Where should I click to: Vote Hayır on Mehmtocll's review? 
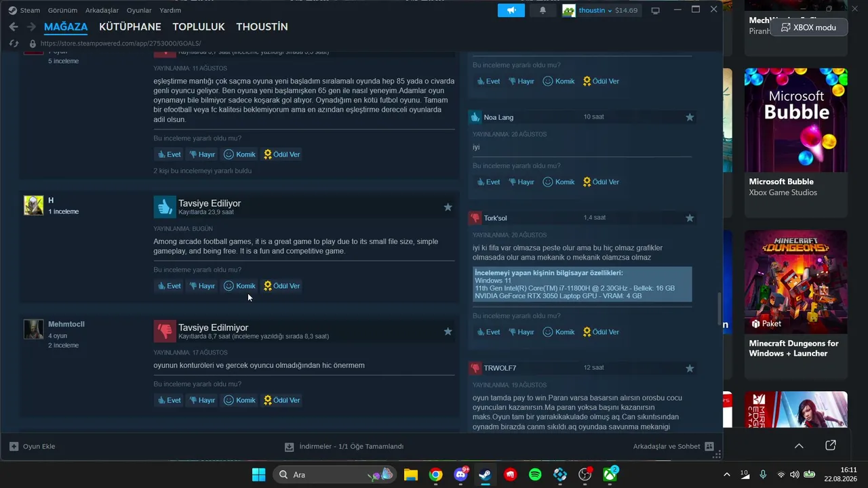point(202,401)
